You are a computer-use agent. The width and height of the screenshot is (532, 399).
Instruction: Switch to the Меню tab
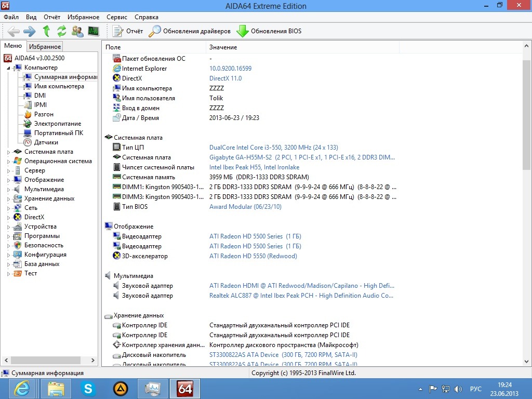coord(13,46)
